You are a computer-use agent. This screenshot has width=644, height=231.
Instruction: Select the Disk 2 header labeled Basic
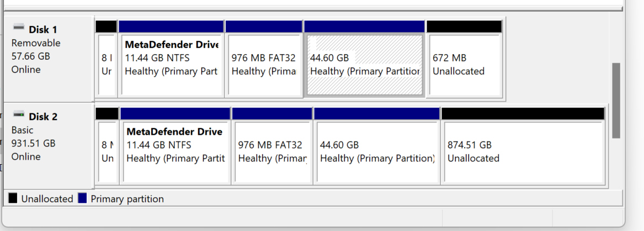[49, 146]
